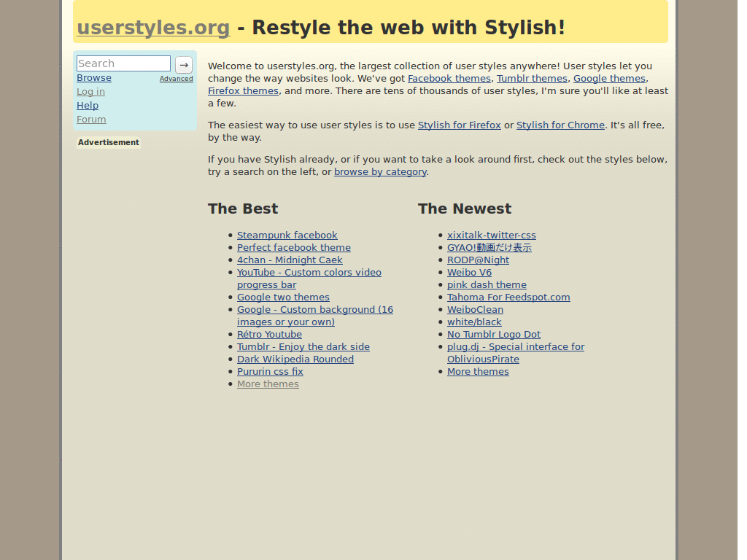The image size is (747, 560).
Task: Open Tahoma For Feedspot.com style
Action: tap(508, 297)
